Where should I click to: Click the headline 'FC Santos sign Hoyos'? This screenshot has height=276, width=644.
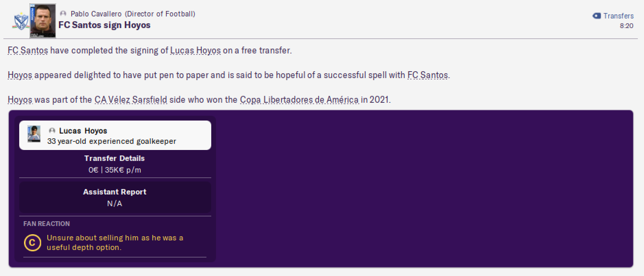[105, 25]
